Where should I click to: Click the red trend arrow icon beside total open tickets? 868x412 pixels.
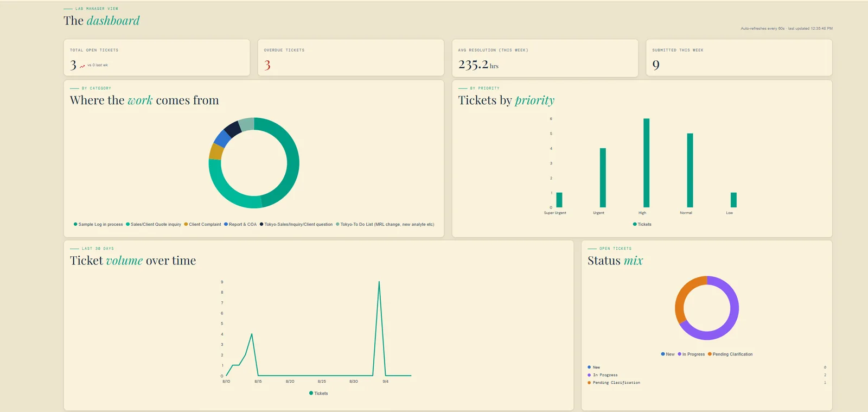click(82, 66)
